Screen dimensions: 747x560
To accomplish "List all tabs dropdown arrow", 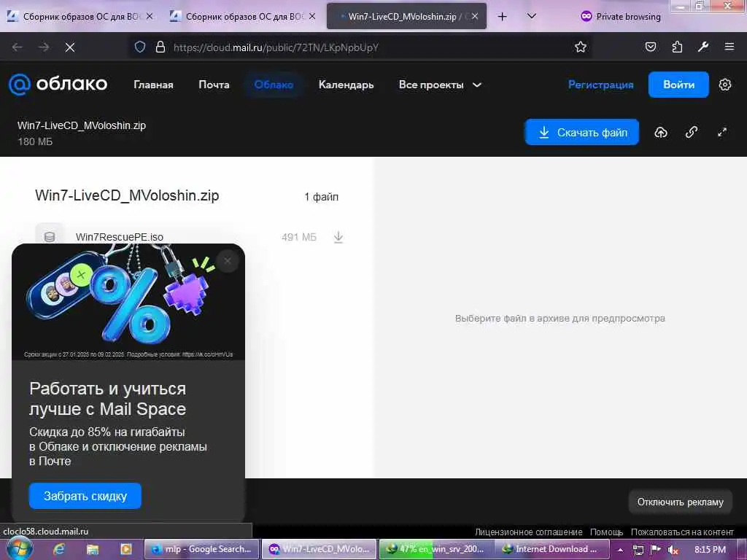I will (532, 16).
